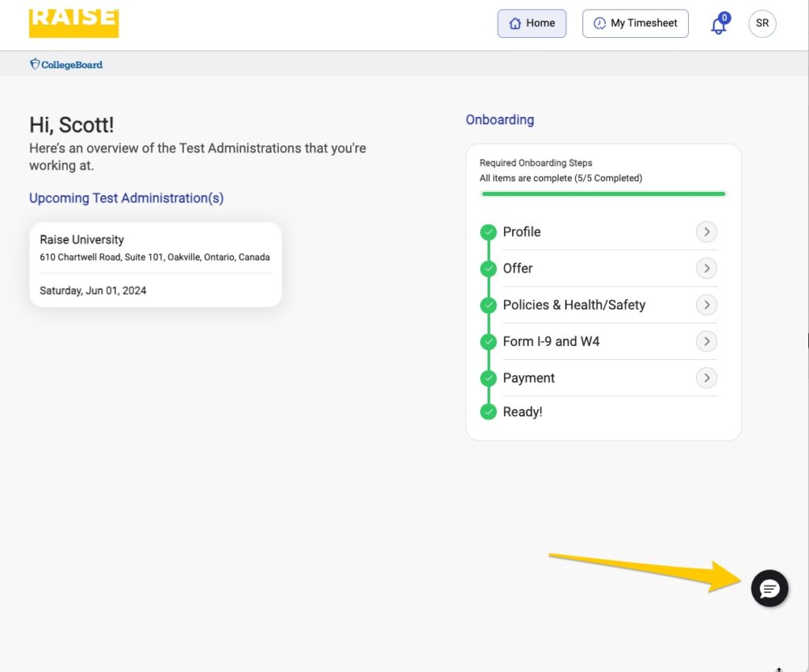
Task: Click the green check next to Form I-9 and W4
Action: pyautogui.click(x=488, y=342)
